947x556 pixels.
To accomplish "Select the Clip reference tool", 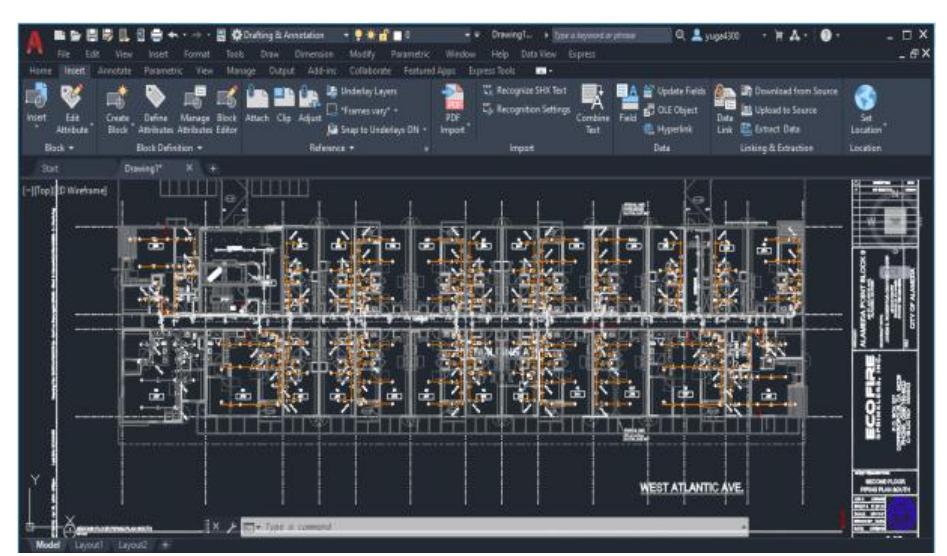I will (284, 104).
